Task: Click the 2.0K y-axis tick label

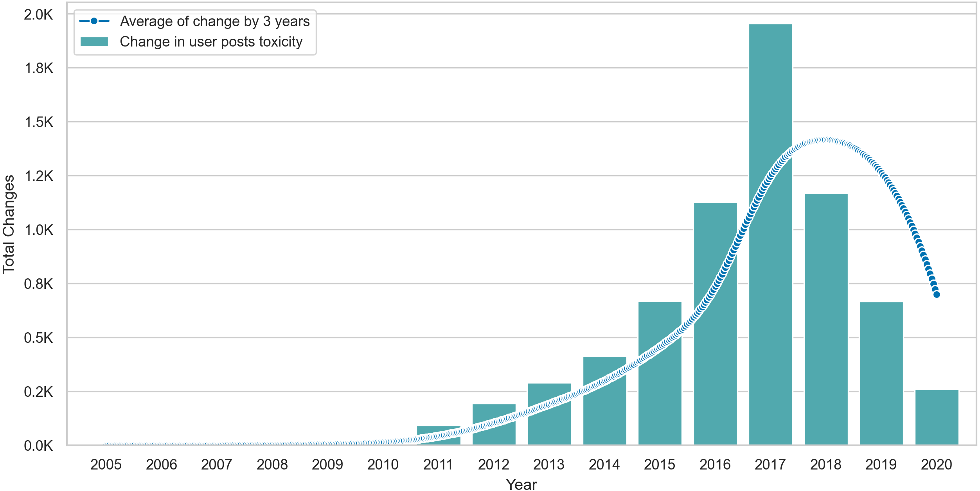Action: pos(38,14)
